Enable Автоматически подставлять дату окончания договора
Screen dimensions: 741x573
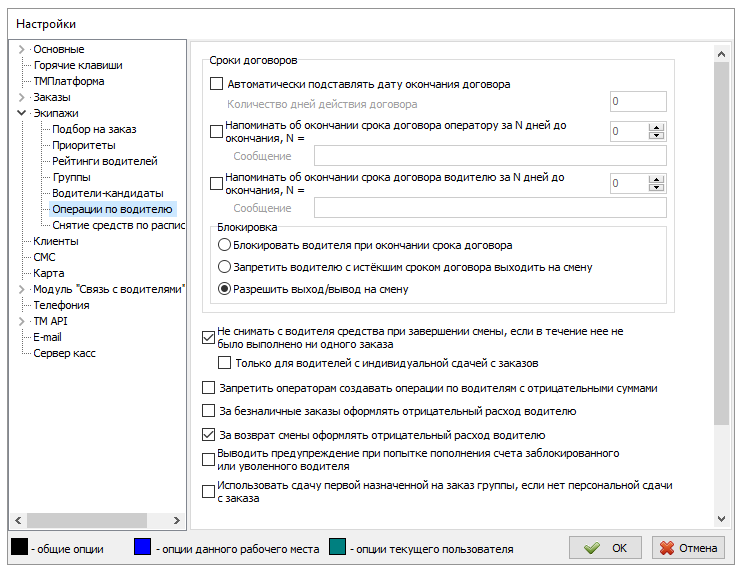tap(216, 85)
